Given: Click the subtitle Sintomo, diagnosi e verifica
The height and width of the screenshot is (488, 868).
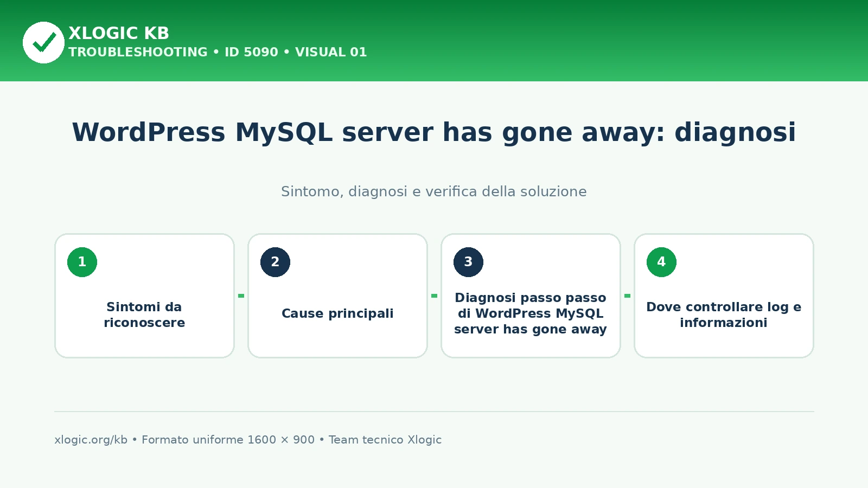Looking at the screenshot, I should tap(434, 191).
